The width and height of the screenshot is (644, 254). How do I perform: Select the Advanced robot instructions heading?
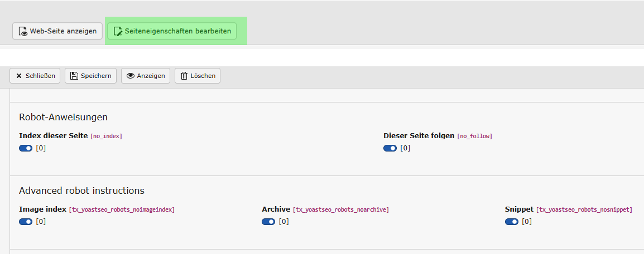[81, 190]
